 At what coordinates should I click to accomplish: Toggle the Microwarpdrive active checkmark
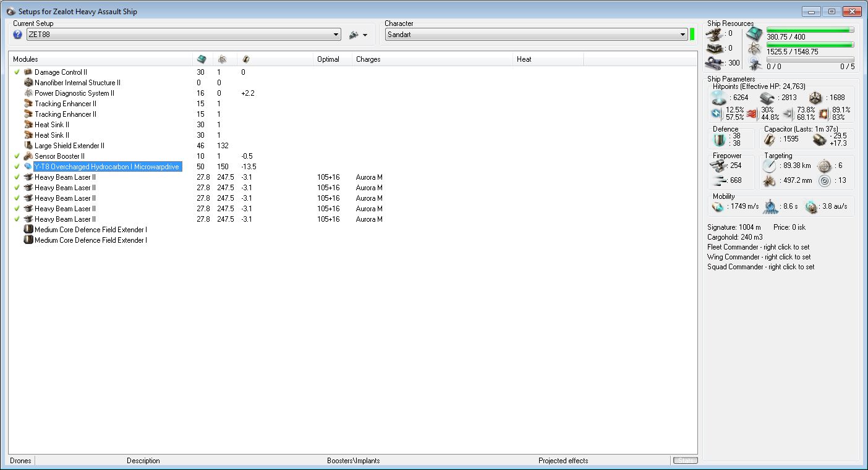[x=17, y=167]
